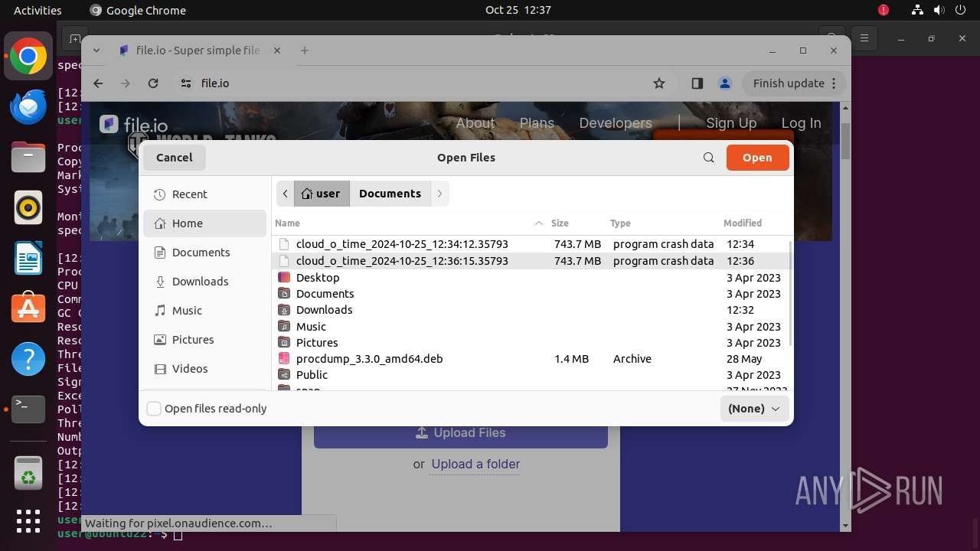Image resolution: width=980 pixels, height=551 pixels.
Task: Click the orange Open button
Action: [x=757, y=158]
